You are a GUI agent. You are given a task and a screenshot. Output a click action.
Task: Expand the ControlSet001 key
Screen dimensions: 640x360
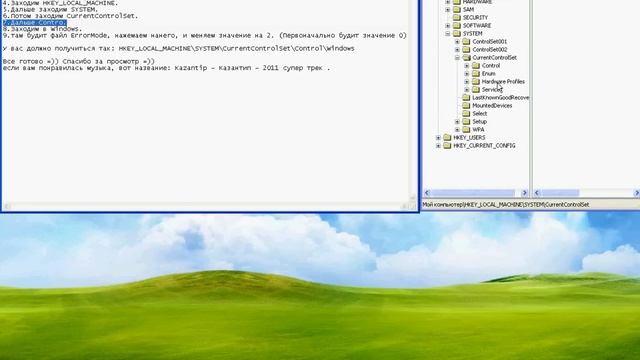[457, 41]
